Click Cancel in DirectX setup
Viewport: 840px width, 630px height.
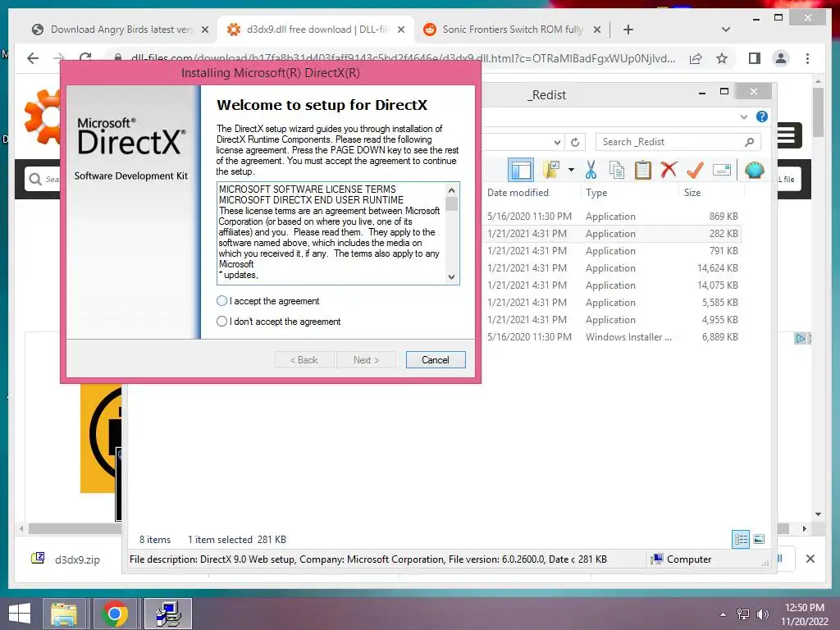coord(436,360)
